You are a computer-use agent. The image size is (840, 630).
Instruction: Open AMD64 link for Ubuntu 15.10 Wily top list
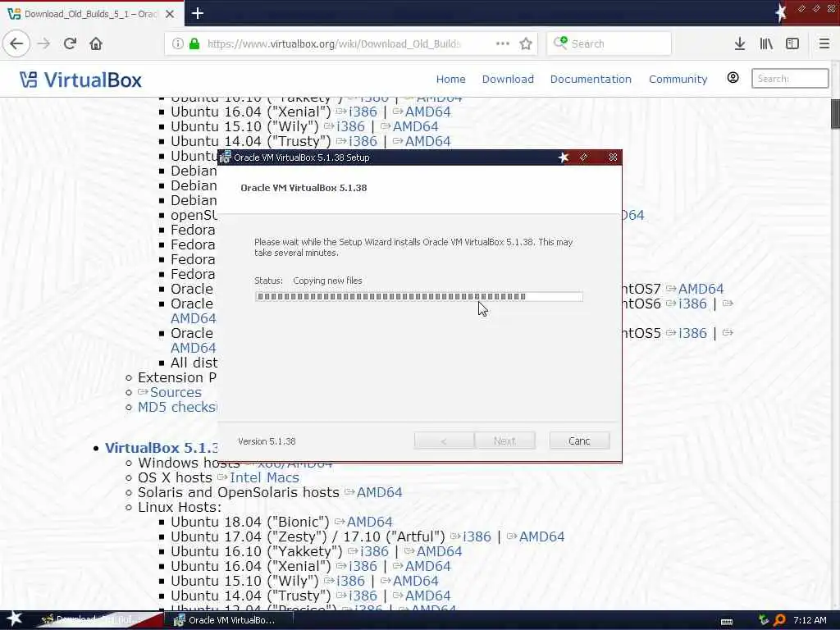pos(415,126)
